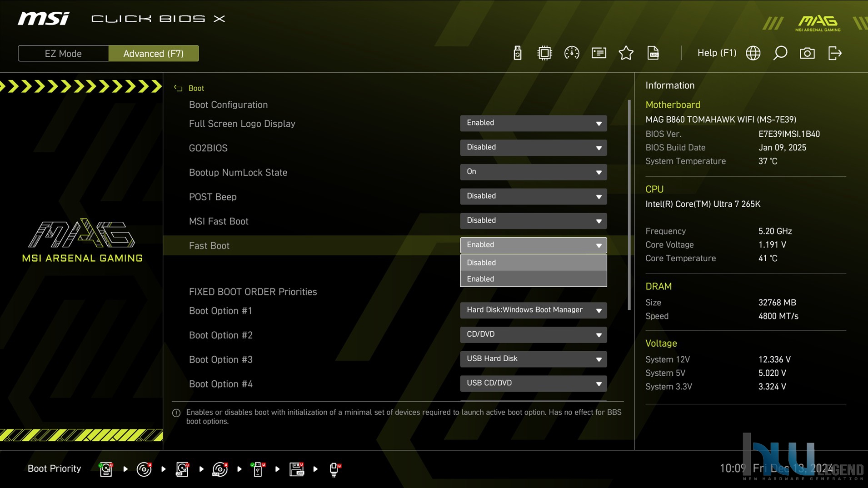Select the GO2BIOS label
Screen dimensions: 868x488
208,148
